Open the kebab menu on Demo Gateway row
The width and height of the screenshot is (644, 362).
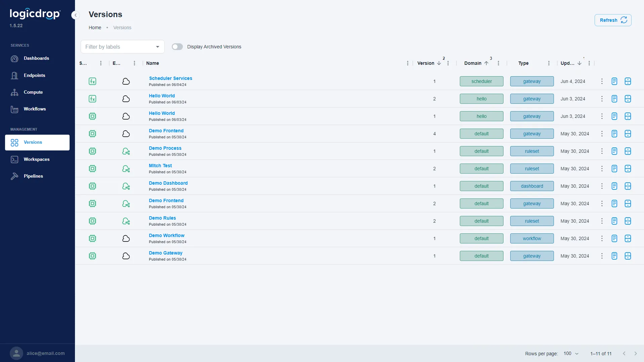click(602, 256)
